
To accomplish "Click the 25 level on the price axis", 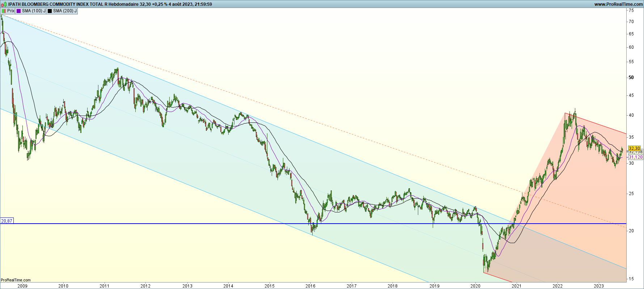I will [x=631, y=194].
